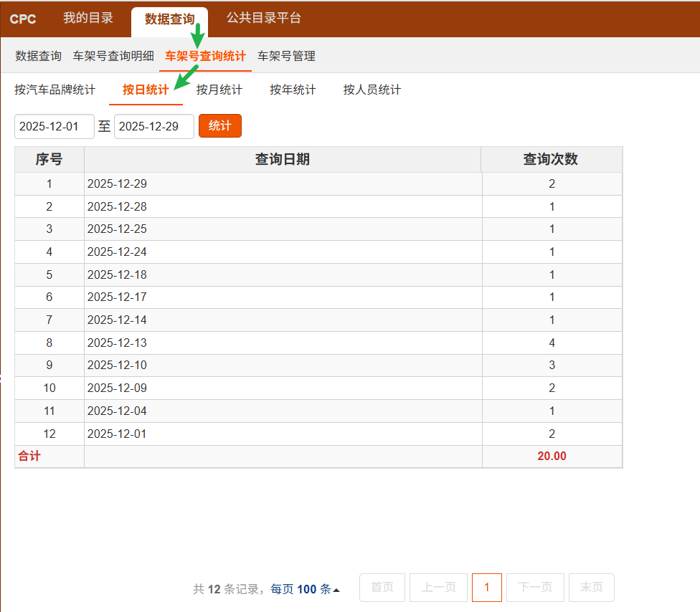Select the 按日统计 tab
This screenshot has height=612, width=700.
146,90
